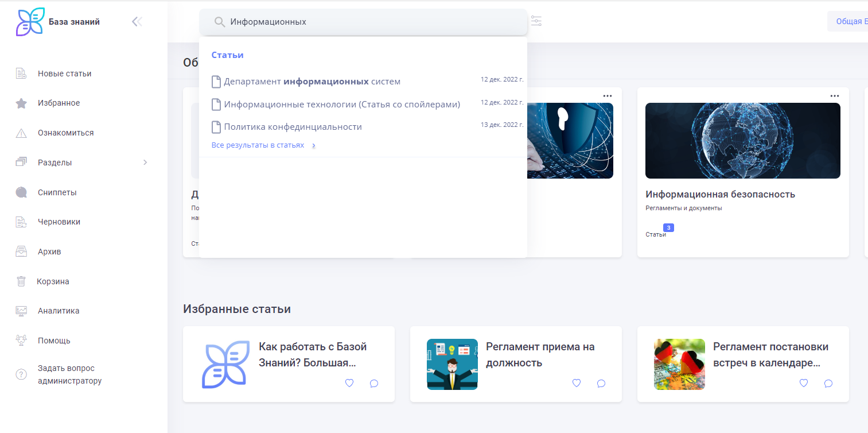The image size is (868, 433).
Task: Click the question mark icon for administrator
Action: pyautogui.click(x=21, y=374)
